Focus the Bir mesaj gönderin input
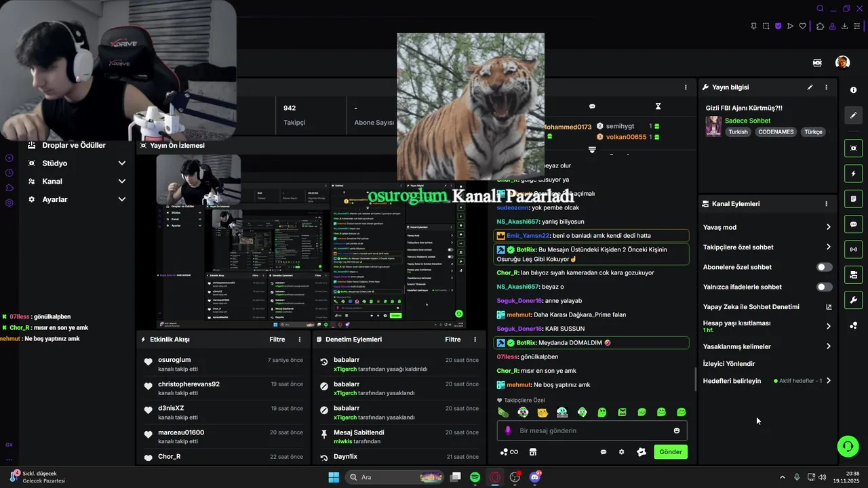Screen dimensions: 868x488 (592, 431)
